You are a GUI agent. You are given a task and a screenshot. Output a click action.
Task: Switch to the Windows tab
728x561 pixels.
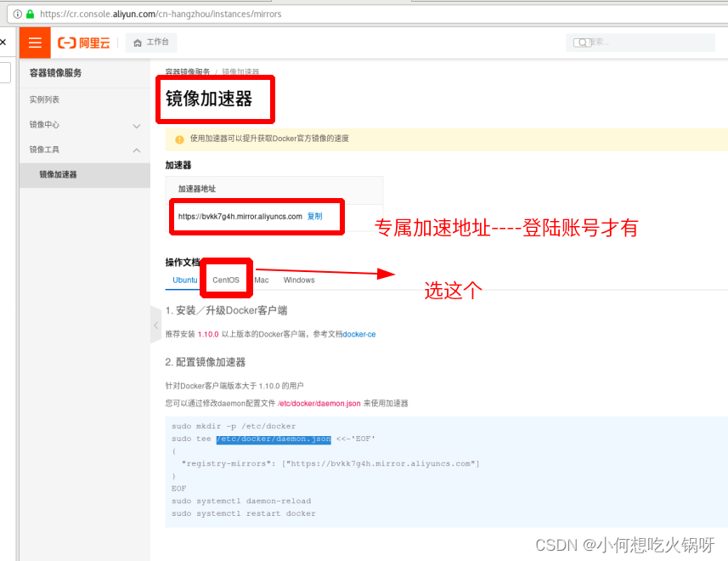click(x=299, y=280)
